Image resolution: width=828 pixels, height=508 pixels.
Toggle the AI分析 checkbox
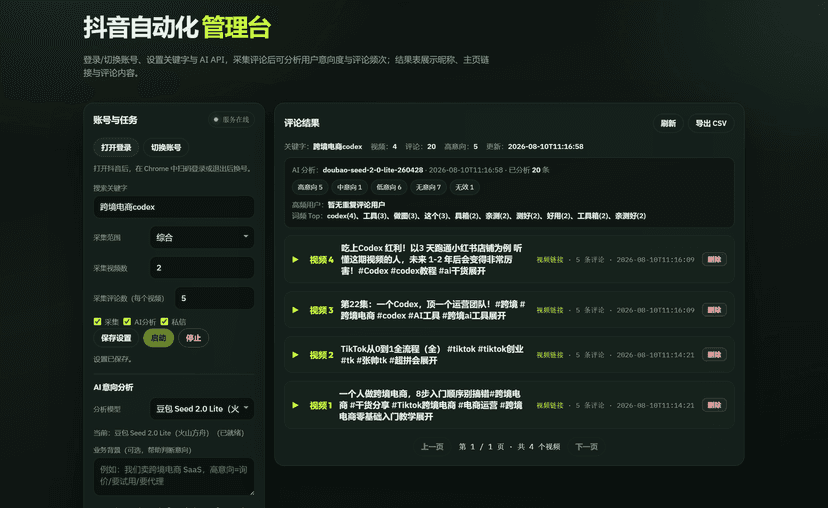point(127,322)
